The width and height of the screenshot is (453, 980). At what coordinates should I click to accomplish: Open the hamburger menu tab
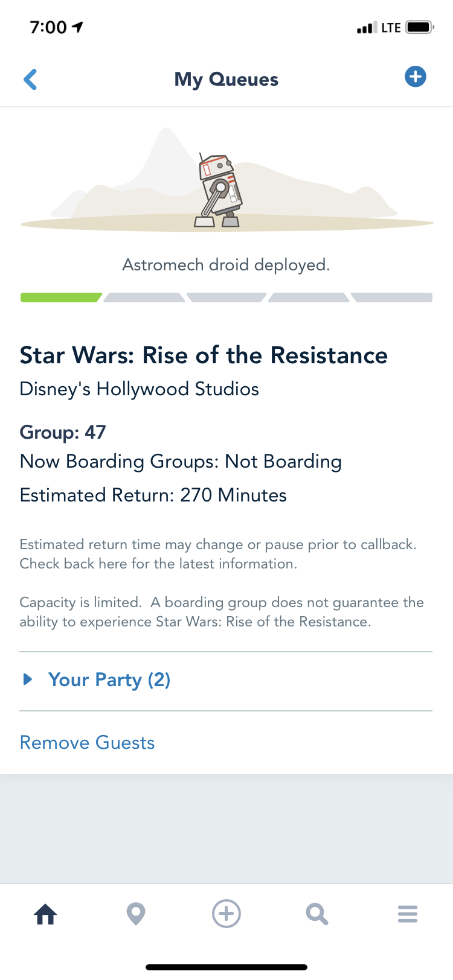point(408,914)
